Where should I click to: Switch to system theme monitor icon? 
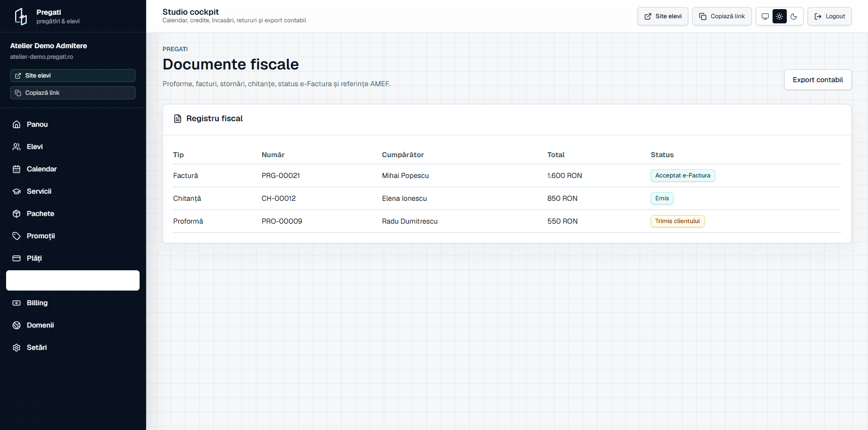765,16
